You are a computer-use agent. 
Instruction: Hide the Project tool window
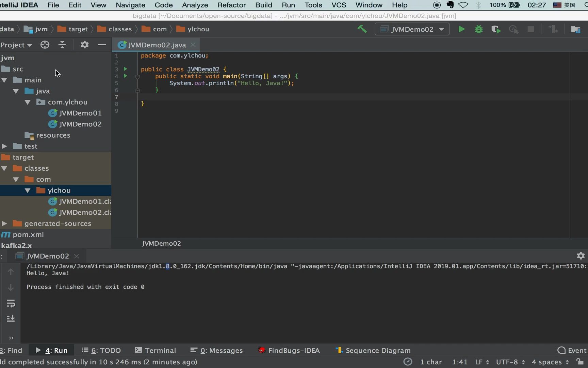point(102,45)
